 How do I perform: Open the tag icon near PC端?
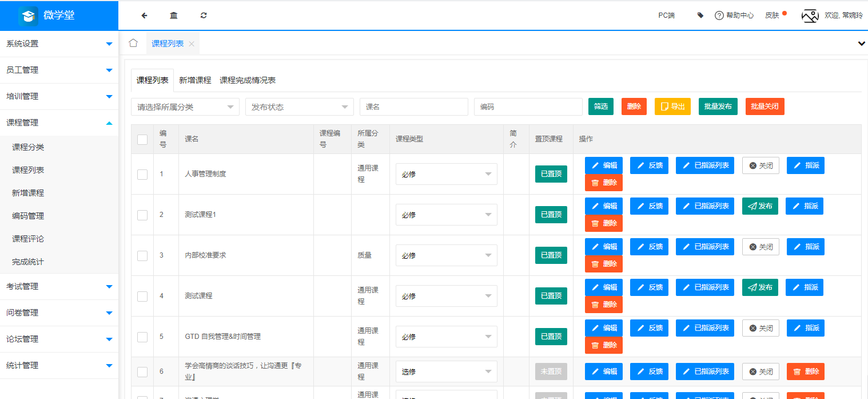[x=700, y=15]
